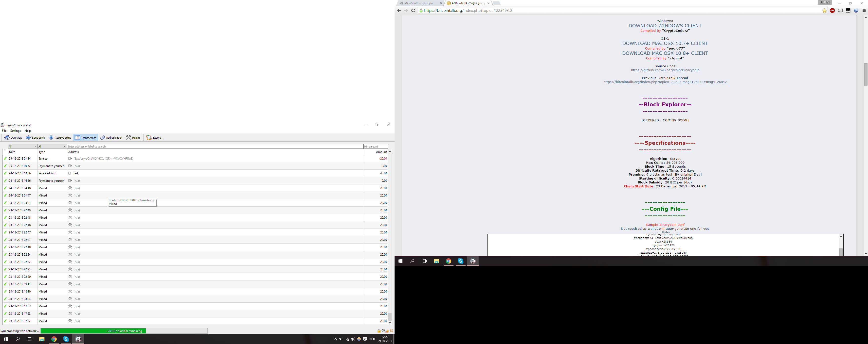Open the previous BitcoinTalk thread link
Image resolution: width=868 pixels, height=344 pixels.
tap(665, 82)
